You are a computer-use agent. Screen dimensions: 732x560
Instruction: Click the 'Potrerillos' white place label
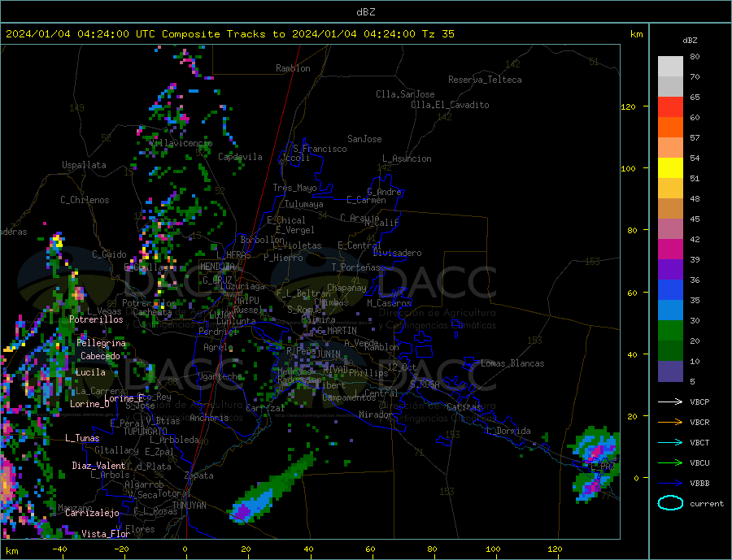[96, 319]
